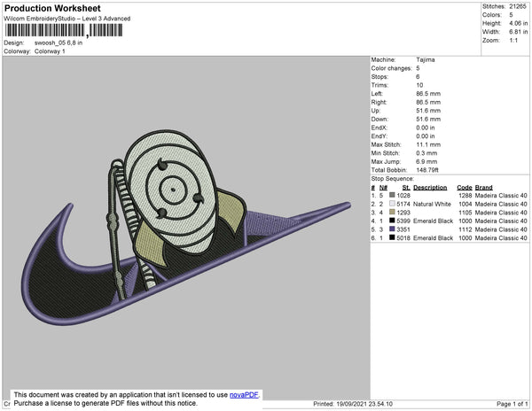Click the printed date '19/09/2021 23.54.10'

tap(364, 404)
